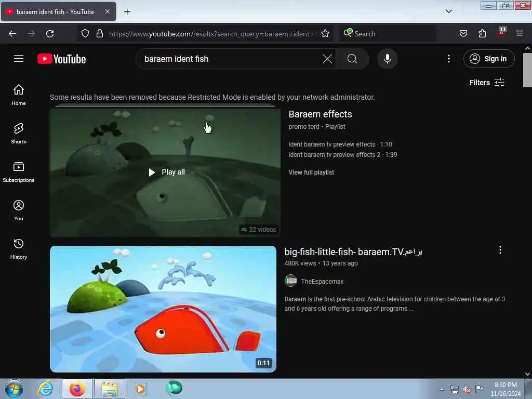Click the scrollbar down arrow
The image size is (532, 399).
[x=527, y=374]
